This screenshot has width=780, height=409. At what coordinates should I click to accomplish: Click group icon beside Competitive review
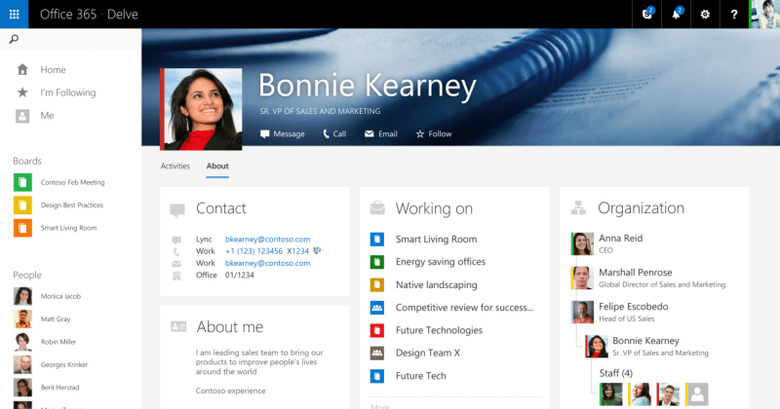point(377,307)
